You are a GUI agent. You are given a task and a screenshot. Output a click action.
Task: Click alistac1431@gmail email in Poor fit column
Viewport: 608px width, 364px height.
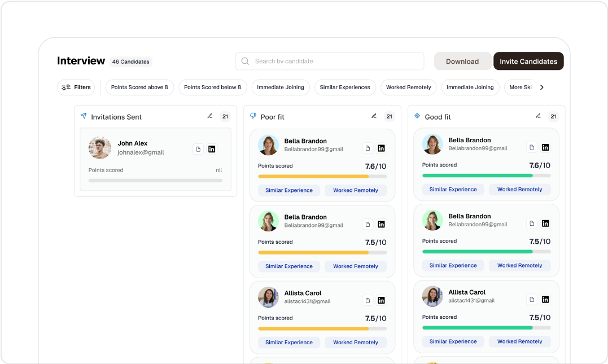point(307,301)
